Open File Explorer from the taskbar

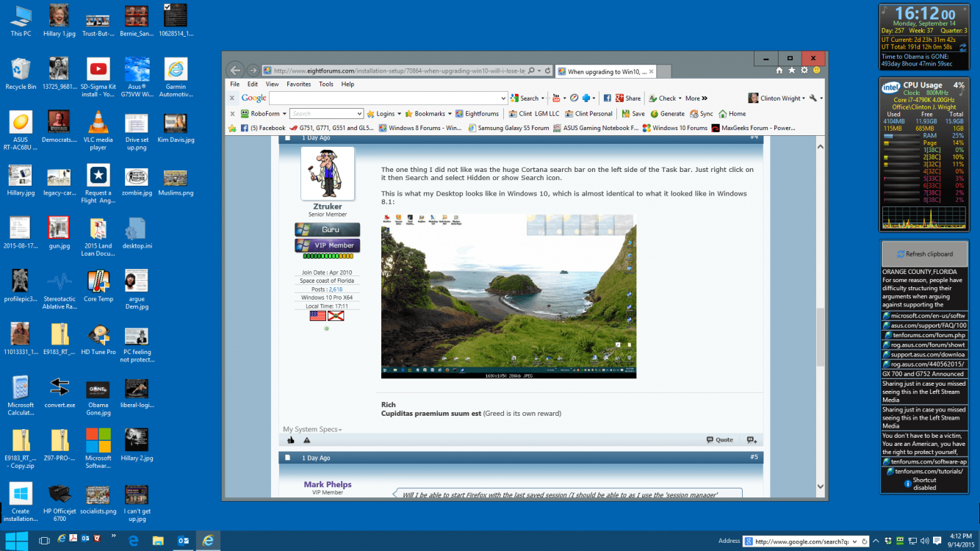click(x=158, y=540)
